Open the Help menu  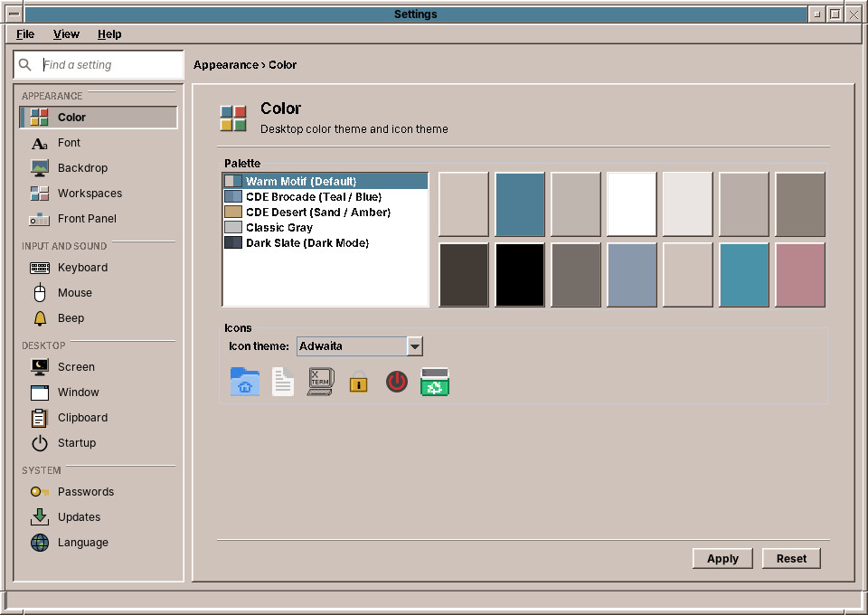click(109, 34)
